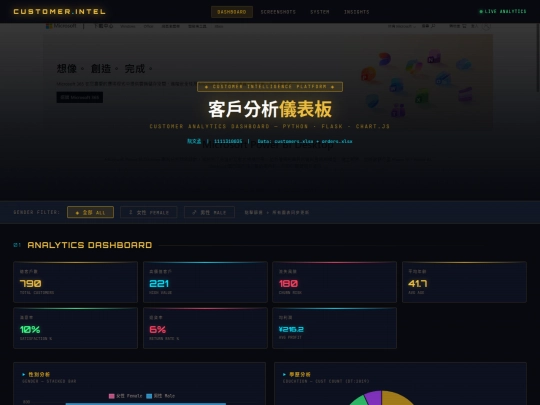540x405 pixels.
Task: Click the 790 Total Customers card
Action: tap(75, 282)
